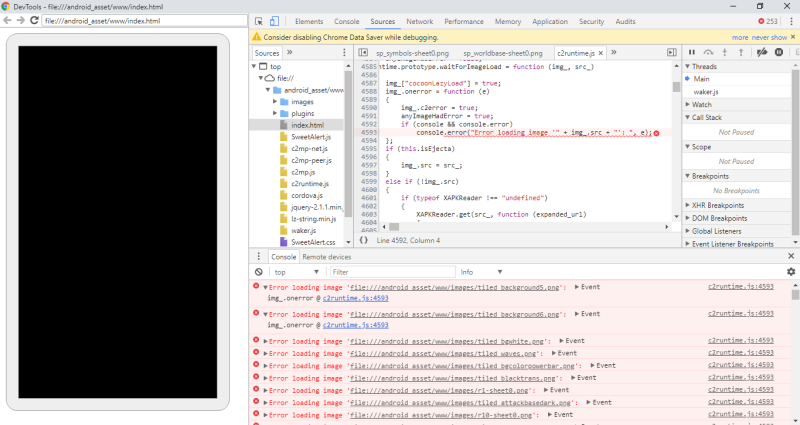Open the Audits panel
800x425 pixels.
tap(625, 21)
